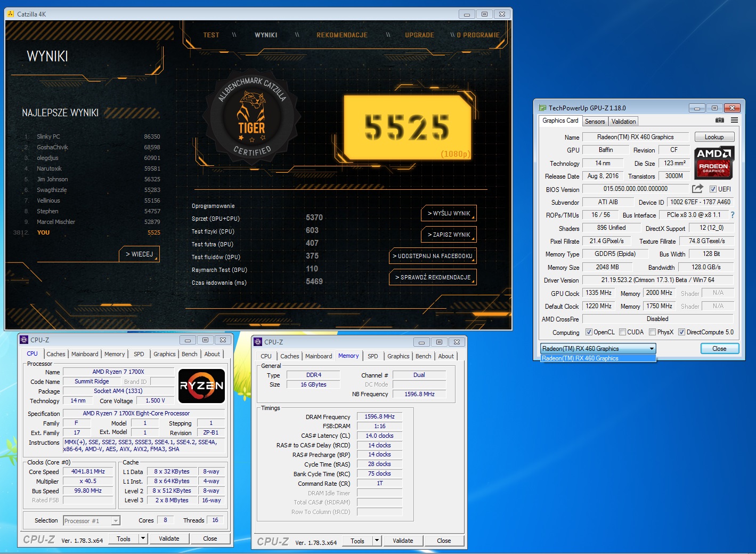Screen dimensions: 756x554
Task: Click SPRAWDŹ REKOMENDACJE button
Action: [433, 277]
